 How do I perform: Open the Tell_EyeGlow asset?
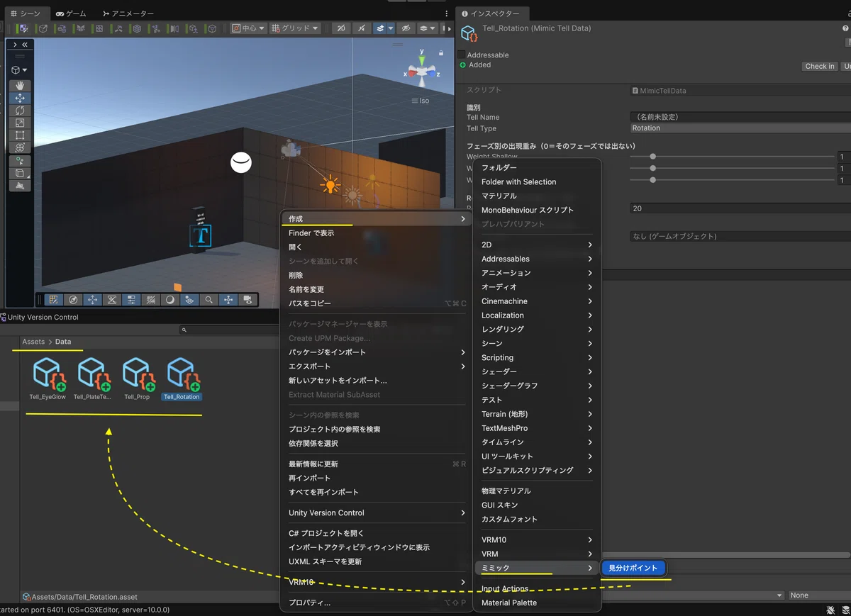coord(48,379)
